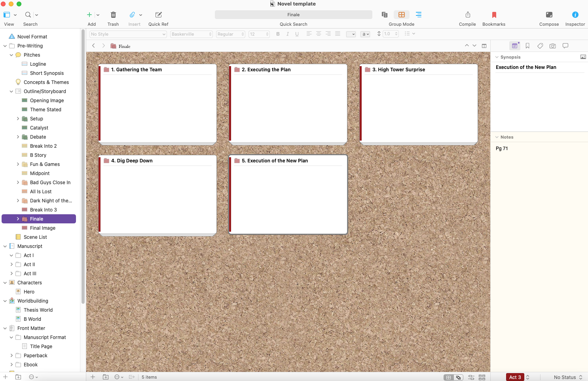Collapse the Pitches folder
This screenshot has width=588, height=381.
(x=11, y=55)
